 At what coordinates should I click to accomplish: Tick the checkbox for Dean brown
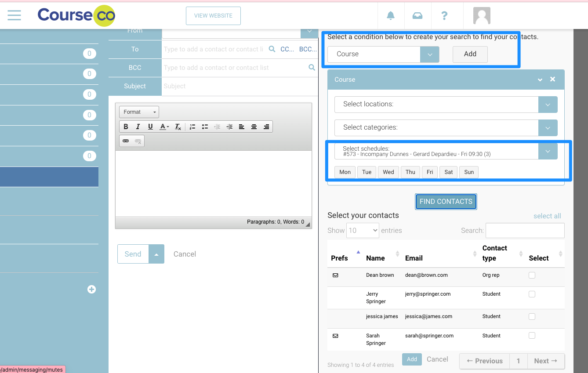point(532,275)
